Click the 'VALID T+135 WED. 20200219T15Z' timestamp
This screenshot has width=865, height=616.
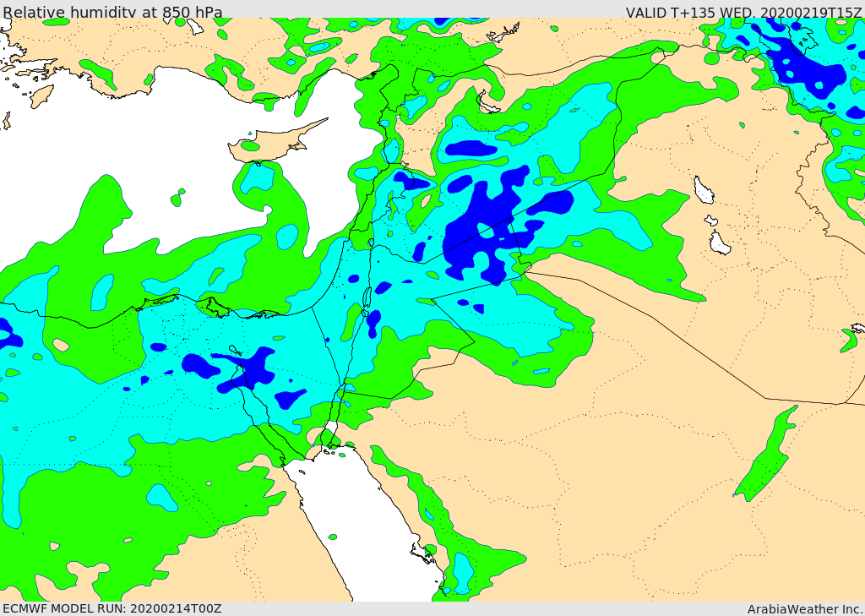(745, 12)
